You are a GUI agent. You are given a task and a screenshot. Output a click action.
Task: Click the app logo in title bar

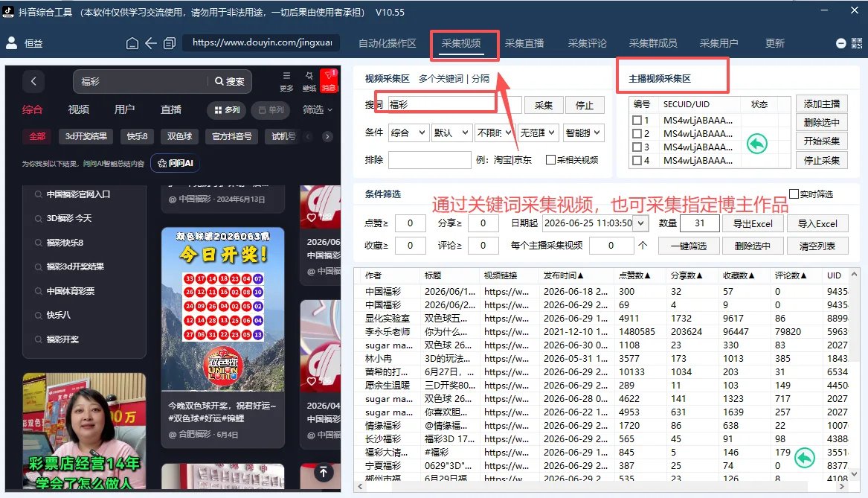(7, 11)
